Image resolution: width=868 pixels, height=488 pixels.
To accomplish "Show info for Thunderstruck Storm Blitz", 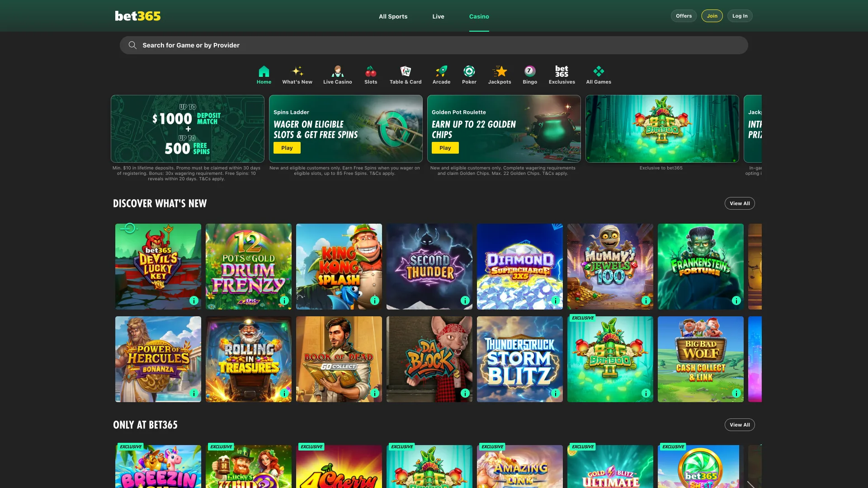I will pos(556,393).
